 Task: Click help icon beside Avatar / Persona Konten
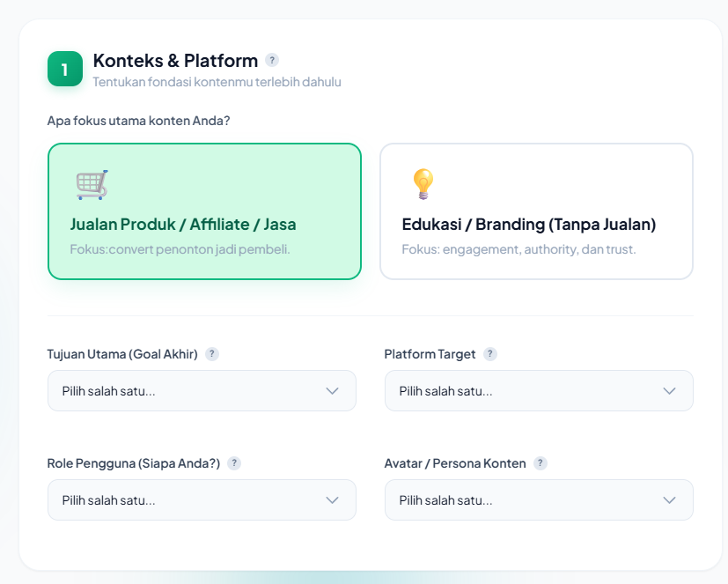[x=540, y=463]
